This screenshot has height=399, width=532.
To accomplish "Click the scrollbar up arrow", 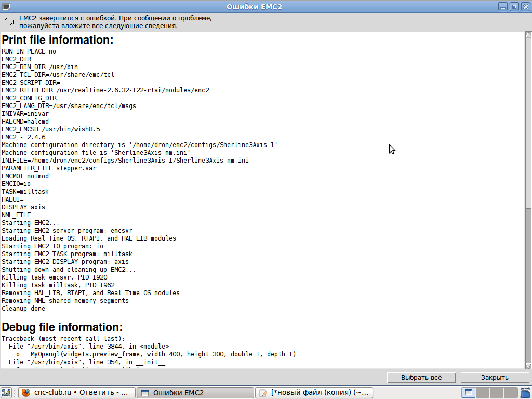I will [x=528, y=35].
